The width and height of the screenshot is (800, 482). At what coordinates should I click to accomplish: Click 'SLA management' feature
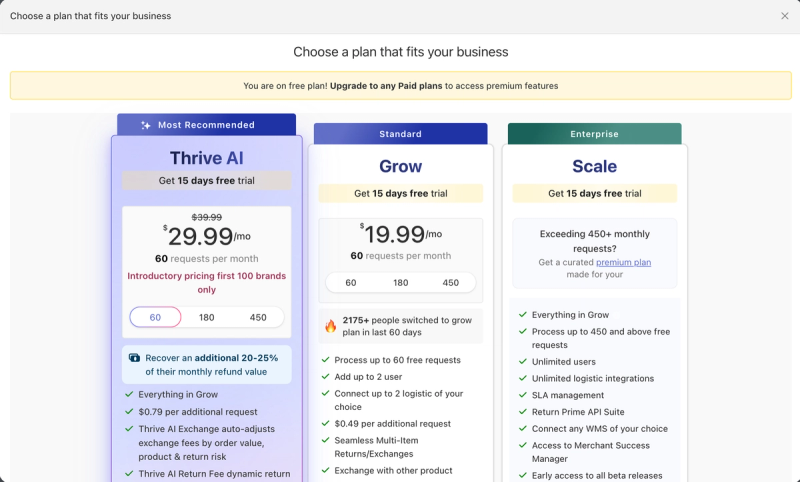click(x=568, y=395)
